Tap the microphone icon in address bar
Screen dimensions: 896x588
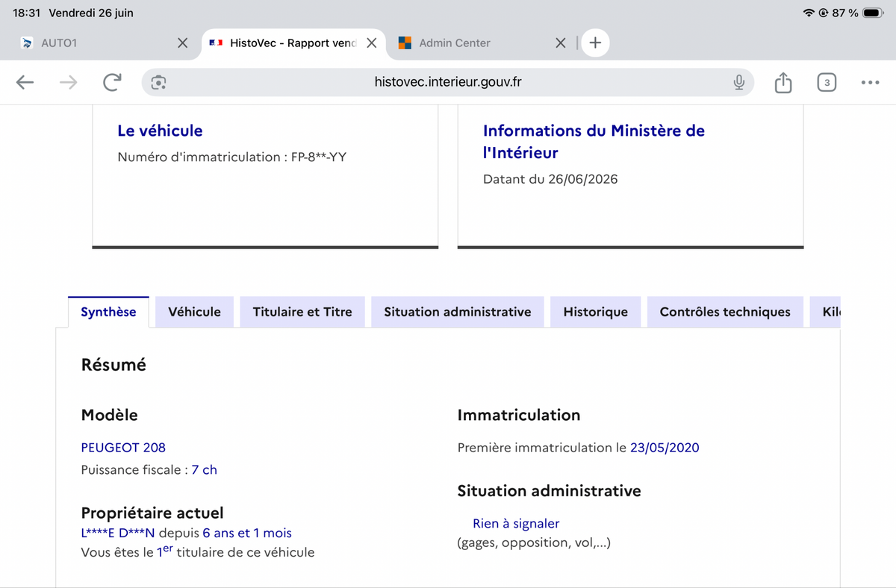(x=738, y=82)
